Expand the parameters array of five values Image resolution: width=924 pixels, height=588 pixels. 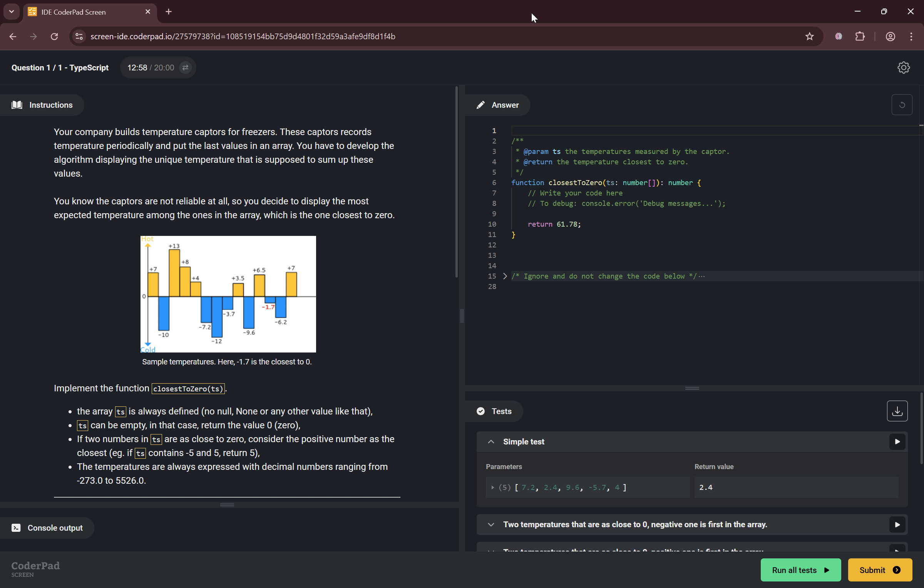[x=492, y=487]
